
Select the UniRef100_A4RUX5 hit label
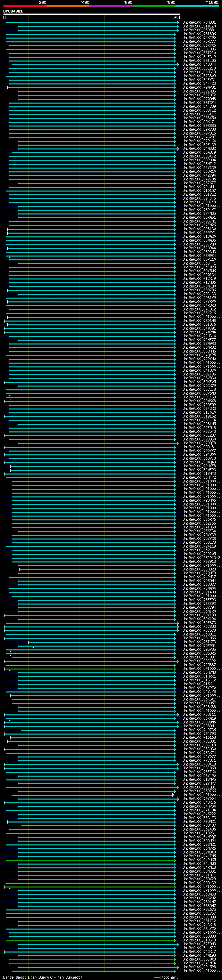199,860
